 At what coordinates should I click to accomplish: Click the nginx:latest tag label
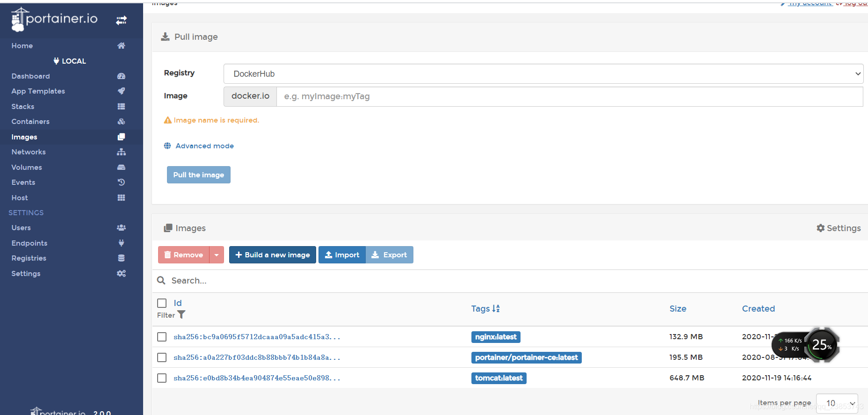tap(496, 337)
